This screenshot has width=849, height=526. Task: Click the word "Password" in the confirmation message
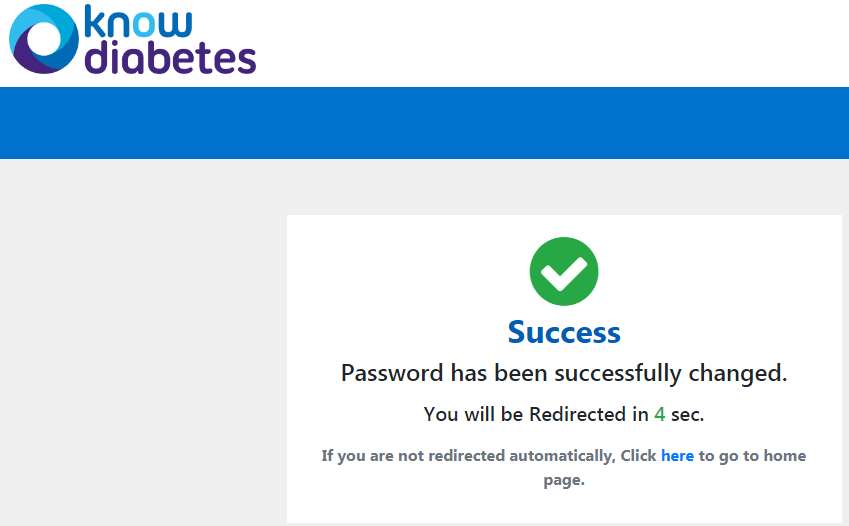(x=392, y=373)
